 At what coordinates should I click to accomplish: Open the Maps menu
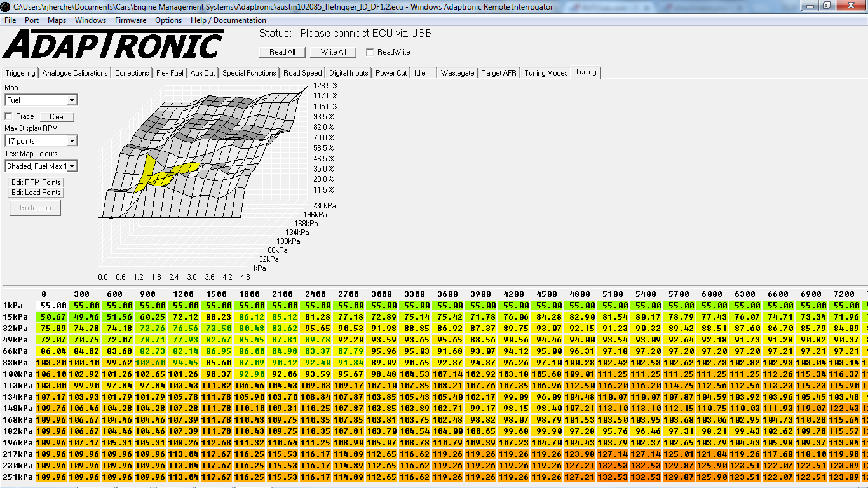pyautogui.click(x=57, y=20)
